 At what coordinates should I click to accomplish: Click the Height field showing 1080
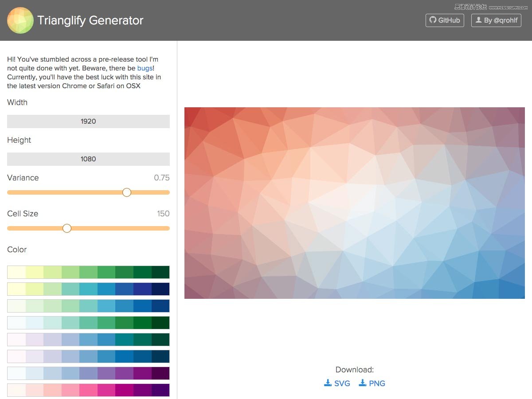point(88,159)
